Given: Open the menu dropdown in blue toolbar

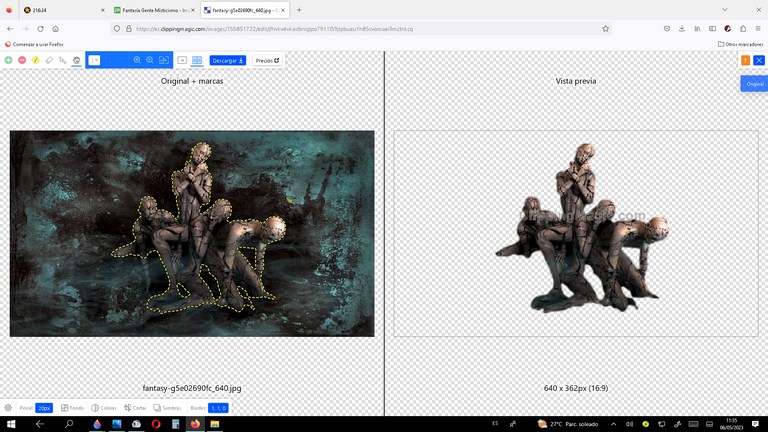Looking at the screenshot, I should pos(94,60).
